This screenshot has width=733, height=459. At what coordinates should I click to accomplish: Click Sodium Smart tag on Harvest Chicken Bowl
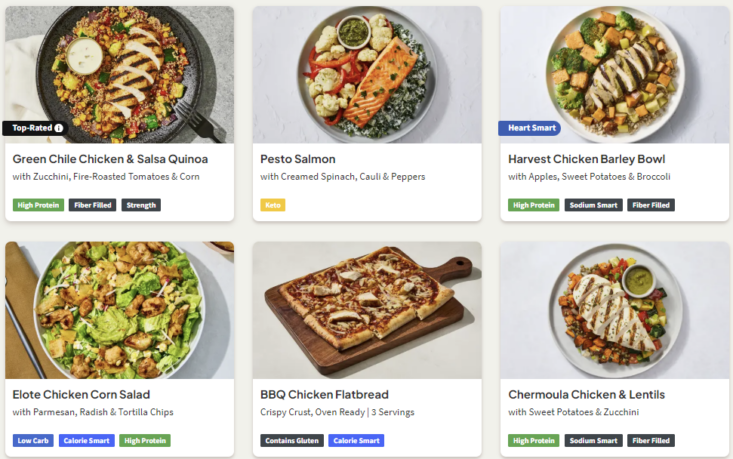click(x=594, y=205)
